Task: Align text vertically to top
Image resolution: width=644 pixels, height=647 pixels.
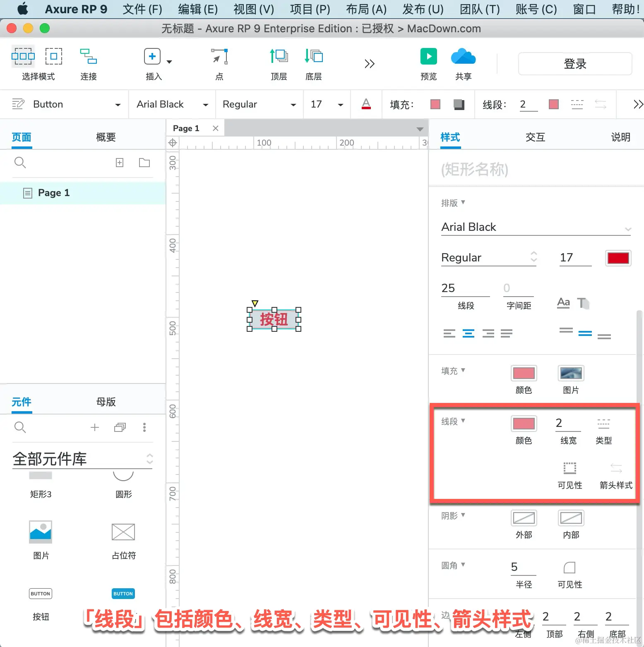Action: tap(566, 330)
